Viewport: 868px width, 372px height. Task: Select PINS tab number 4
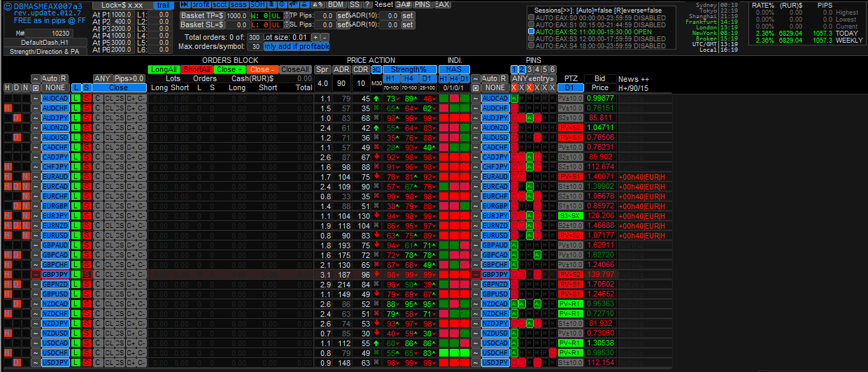537,69
